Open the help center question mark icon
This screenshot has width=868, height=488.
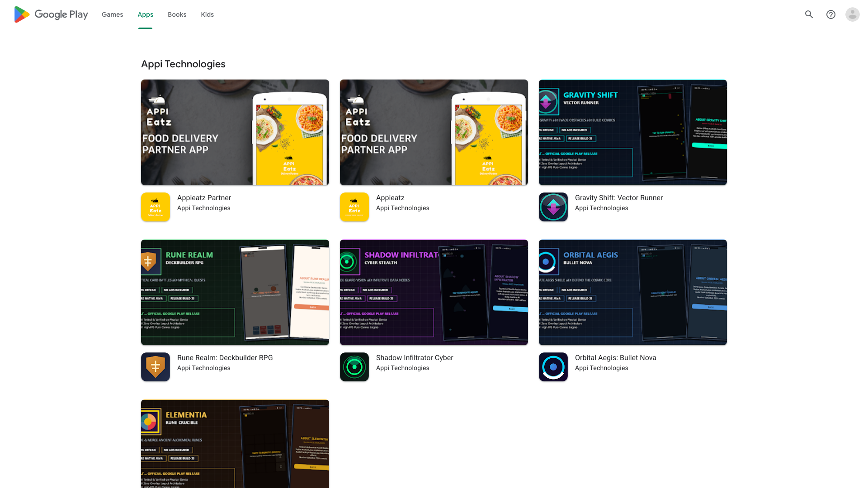point(831,14)
